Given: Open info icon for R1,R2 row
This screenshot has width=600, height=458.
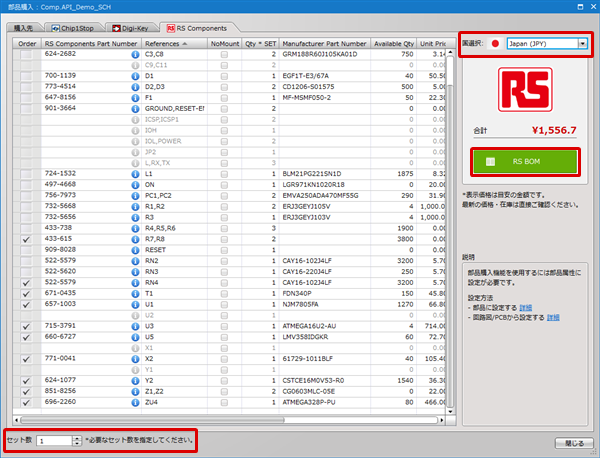Looking at the screenshot, I should click(135, 207).
